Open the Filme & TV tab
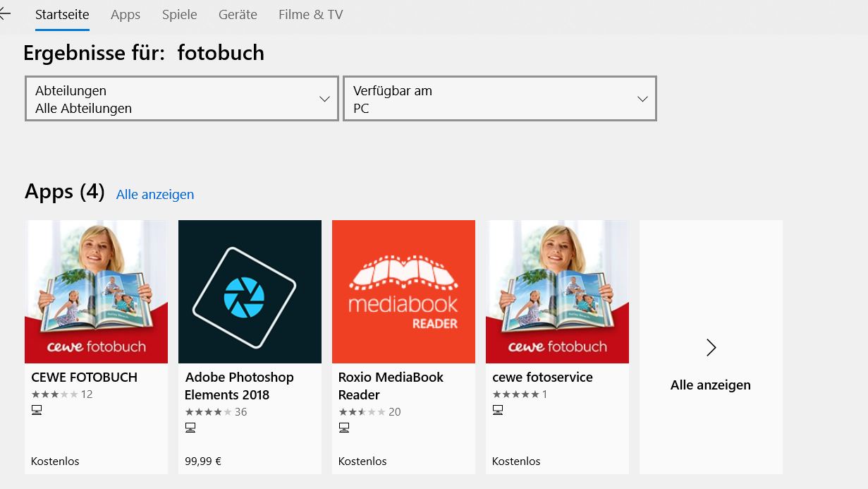This screenshot has width=868, height=489. click(x=311, y=15)
